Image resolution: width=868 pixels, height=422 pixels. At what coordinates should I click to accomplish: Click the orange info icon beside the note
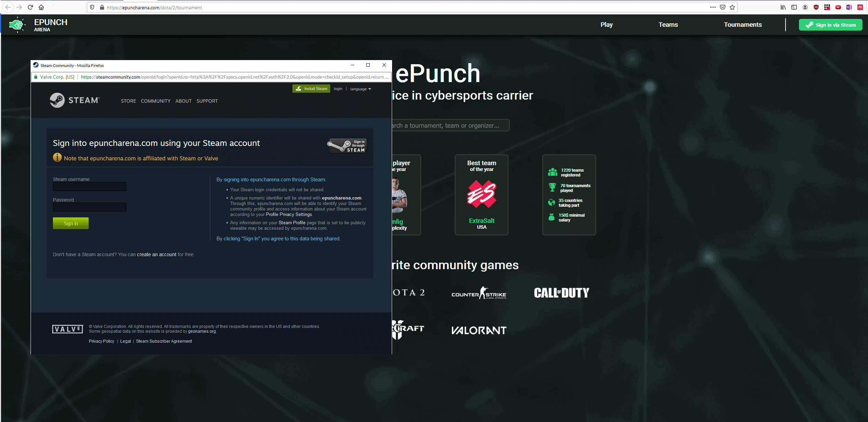pyautogui.click(x=57, y=157)
